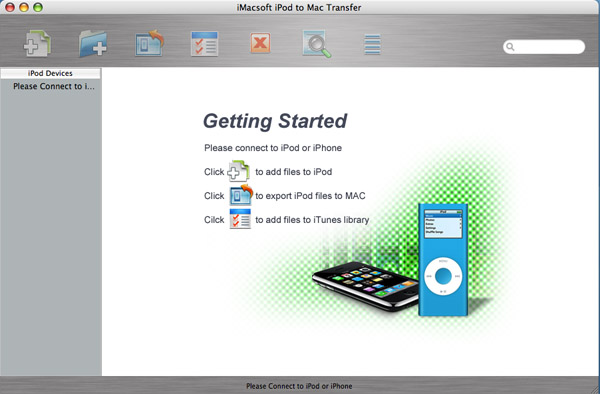
Task: Close the window with the red button
Action: pyautogui.click(x=10, y=7)
